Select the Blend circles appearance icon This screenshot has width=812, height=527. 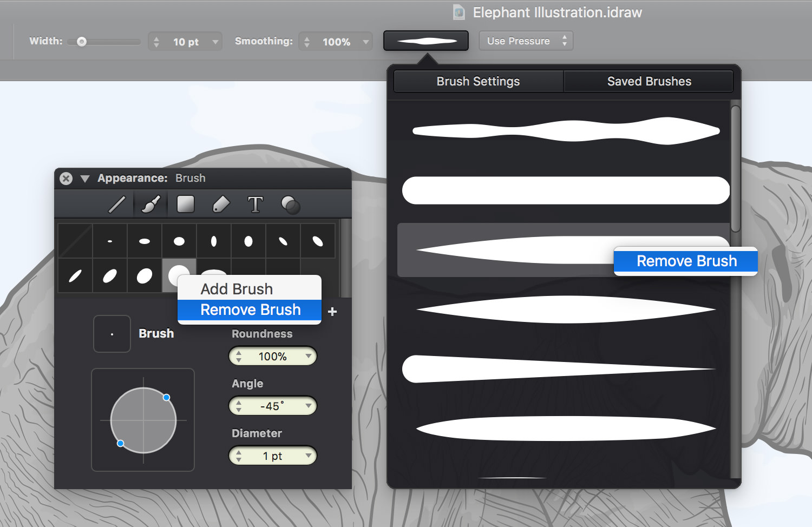point(291,205)
